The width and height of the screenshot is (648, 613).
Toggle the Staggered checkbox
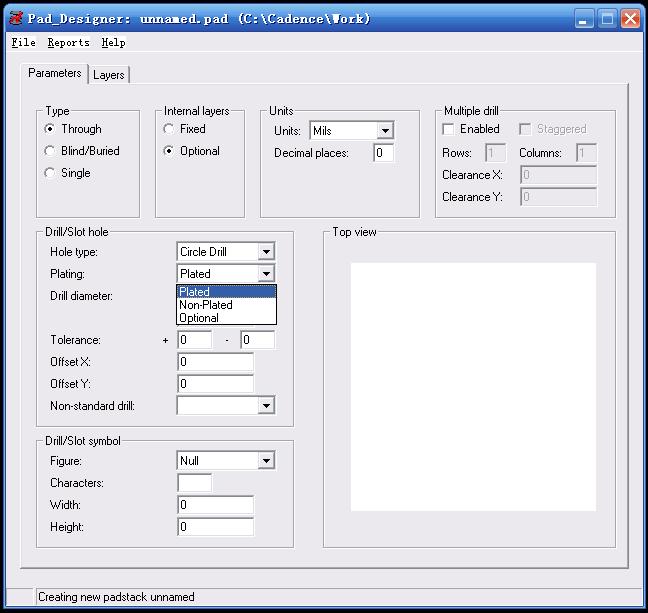click(x=525, y=129)
